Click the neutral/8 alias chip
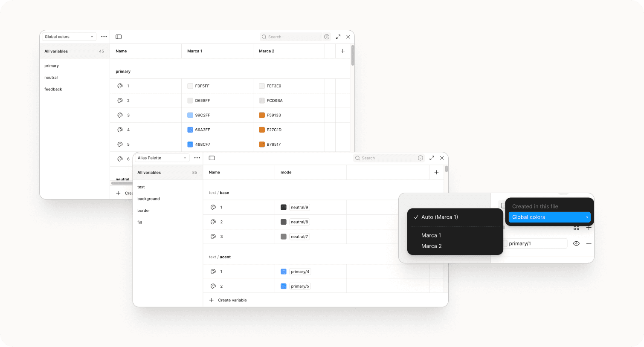 coord(299,222)
